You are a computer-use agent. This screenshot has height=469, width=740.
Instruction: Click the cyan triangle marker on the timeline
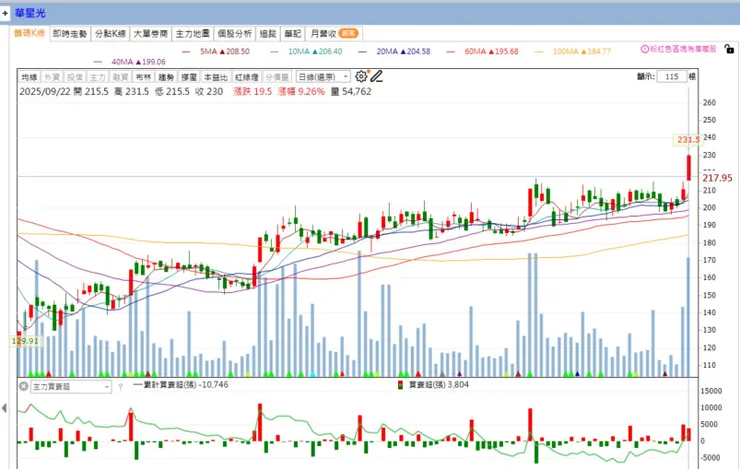312,374
